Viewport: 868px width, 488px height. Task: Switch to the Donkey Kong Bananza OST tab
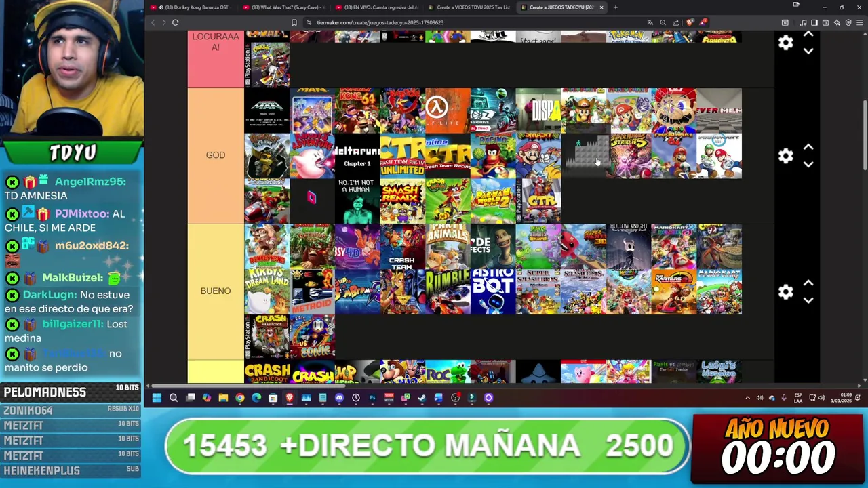pyautogui.click(x=190, y=7)
